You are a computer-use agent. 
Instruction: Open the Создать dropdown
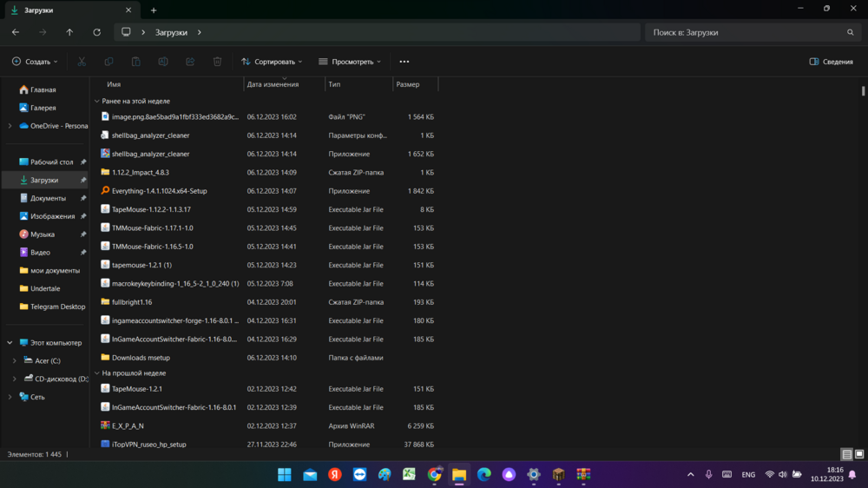tap(35, 62)
